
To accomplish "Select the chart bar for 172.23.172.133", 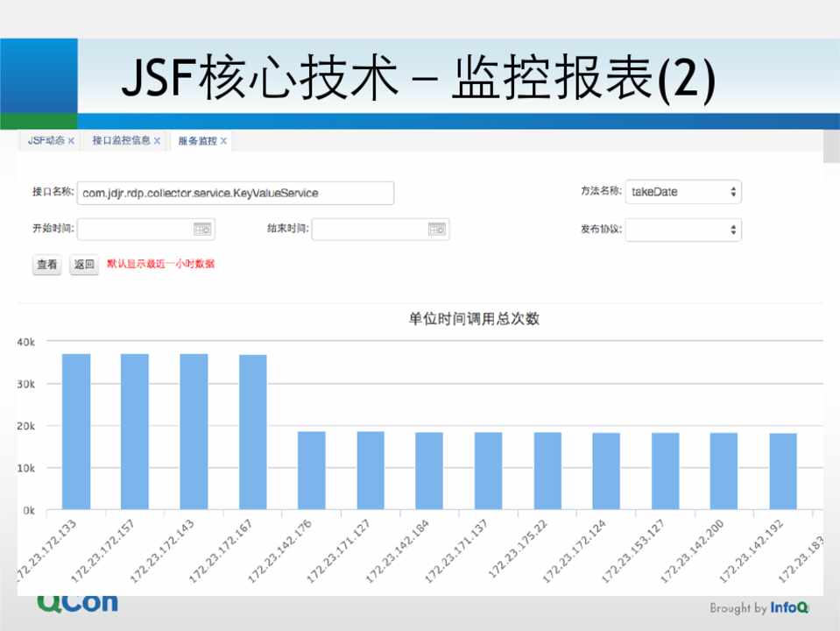I will [76, 431].
